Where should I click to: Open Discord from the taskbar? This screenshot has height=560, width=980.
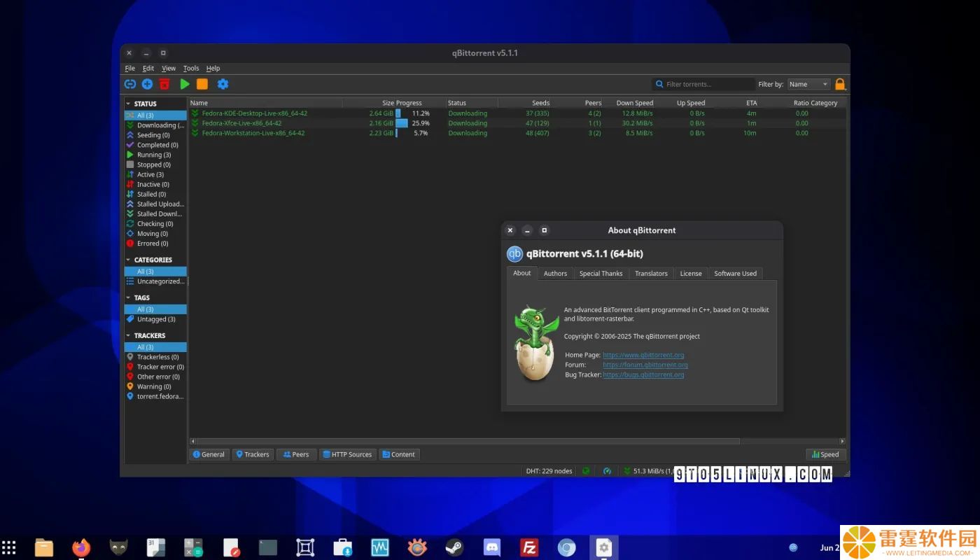[492, 547]
